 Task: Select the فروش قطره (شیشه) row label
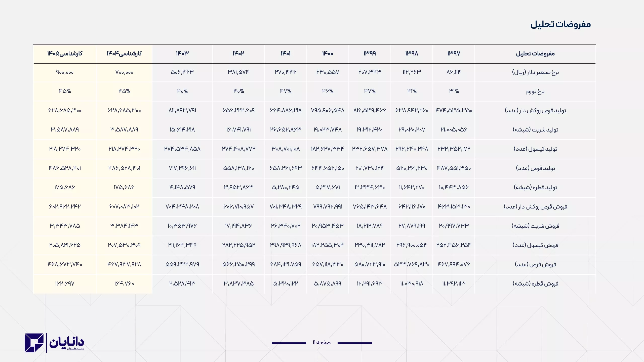[x=535, y=284]
